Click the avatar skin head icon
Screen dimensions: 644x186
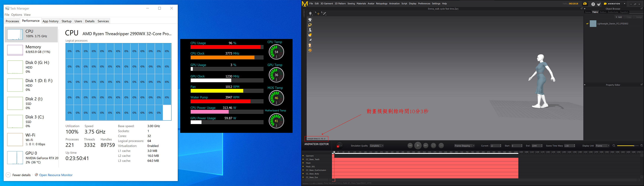pyautogui.click(x=310, y=45)
